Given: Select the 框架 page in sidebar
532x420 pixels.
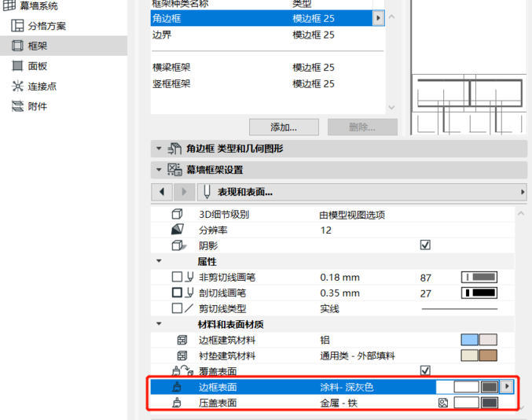Looking at the screenshot, I should point(64,46).
